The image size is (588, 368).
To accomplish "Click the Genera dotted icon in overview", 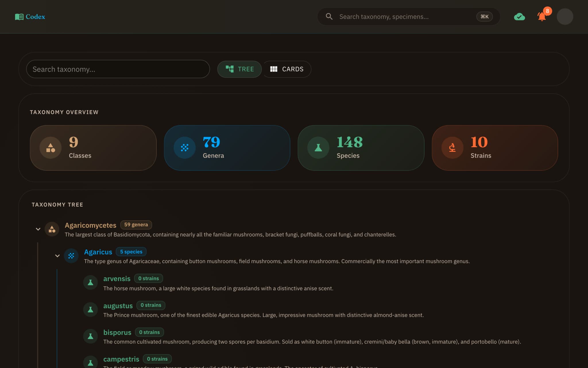I will [x=185, y=147].
